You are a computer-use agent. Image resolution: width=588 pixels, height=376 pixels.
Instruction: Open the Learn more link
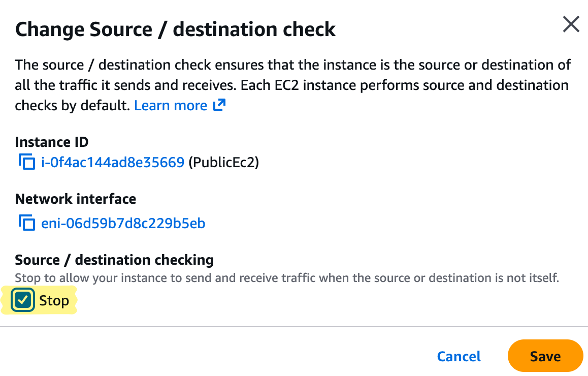click(x=171, y=106)
